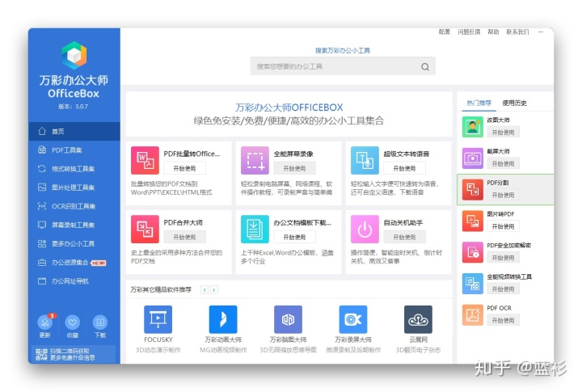Open the 万彩脑图大师 icon

288,319
